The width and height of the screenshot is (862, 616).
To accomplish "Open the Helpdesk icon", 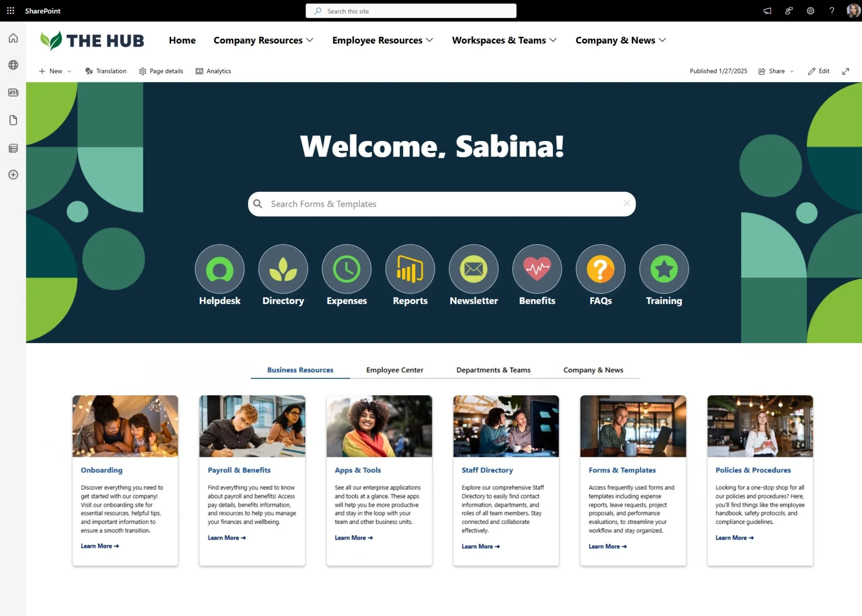I will (219, 269).
